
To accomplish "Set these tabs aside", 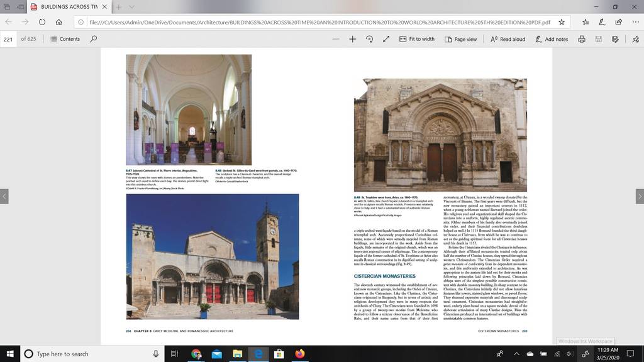I will 20,6.
